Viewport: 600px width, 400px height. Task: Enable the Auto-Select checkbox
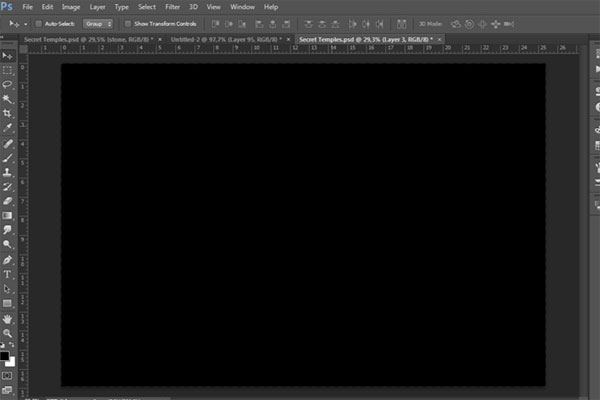click(38, 22)
